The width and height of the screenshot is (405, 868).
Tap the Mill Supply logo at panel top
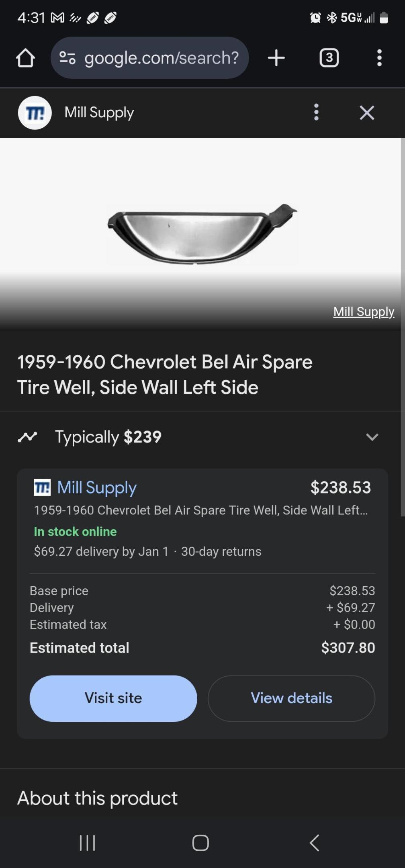35,113
